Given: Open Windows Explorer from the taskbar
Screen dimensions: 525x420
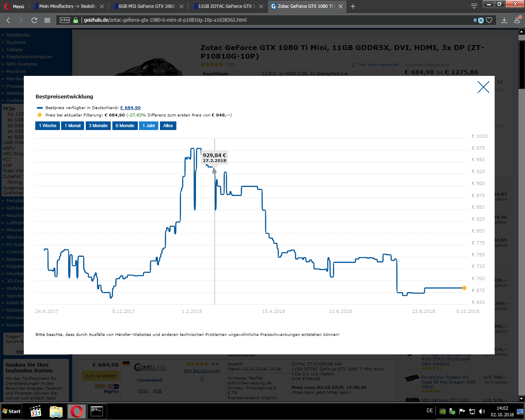Looking at the screenshot, I should point(56,411).
